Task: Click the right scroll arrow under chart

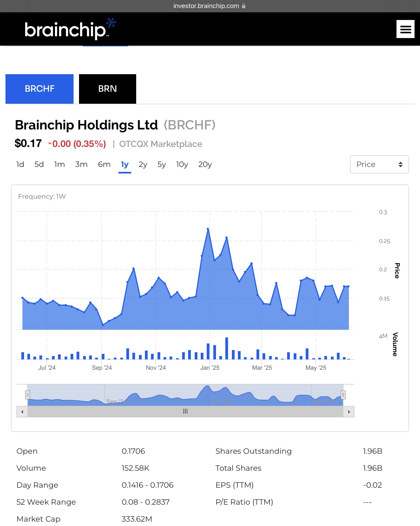Action: pos(349,412)
